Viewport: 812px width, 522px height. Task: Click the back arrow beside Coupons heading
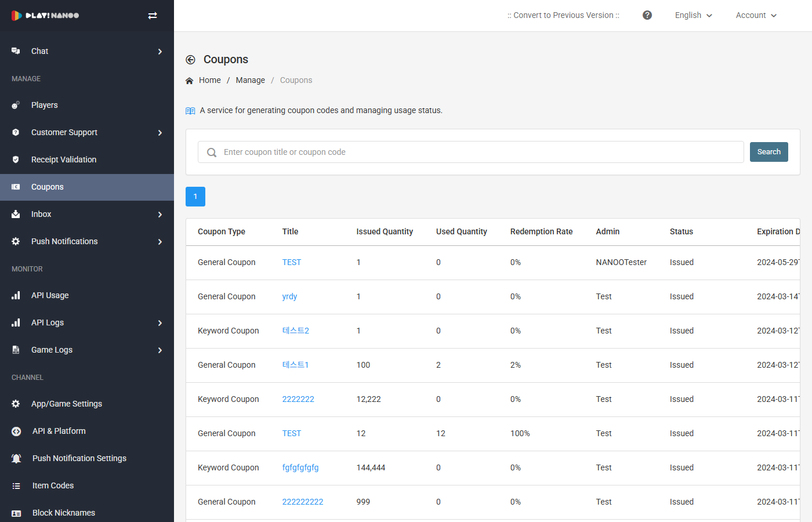(x=190, y=60)
